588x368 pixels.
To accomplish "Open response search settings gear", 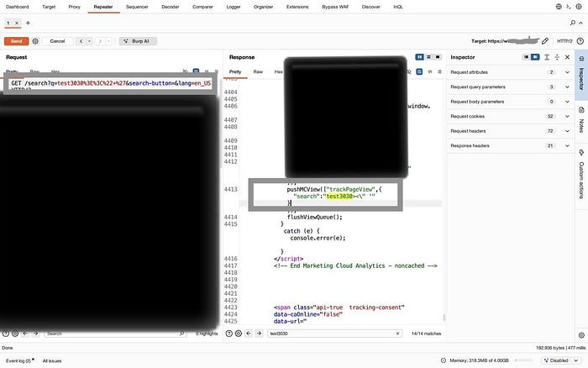I will 238,333.
